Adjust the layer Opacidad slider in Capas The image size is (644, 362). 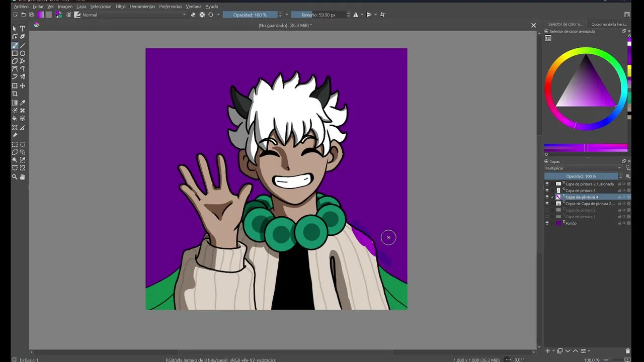click(x=581, y=176)
